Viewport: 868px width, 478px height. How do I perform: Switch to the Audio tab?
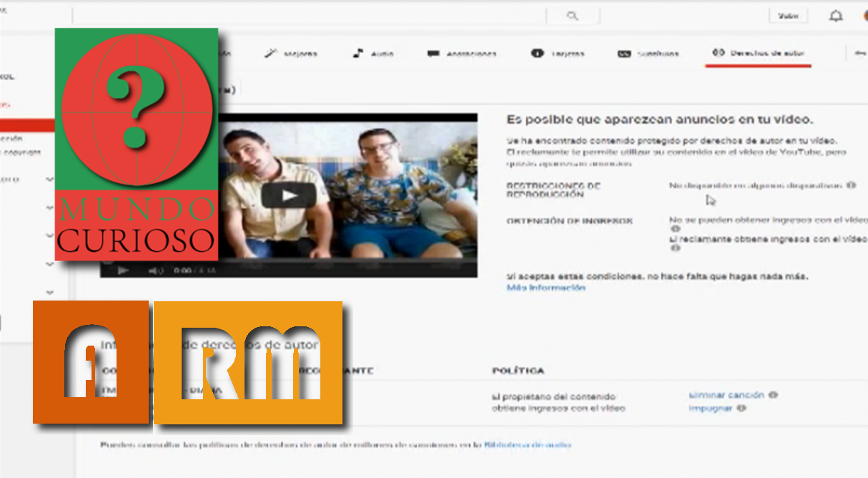[x=373, y=54]
